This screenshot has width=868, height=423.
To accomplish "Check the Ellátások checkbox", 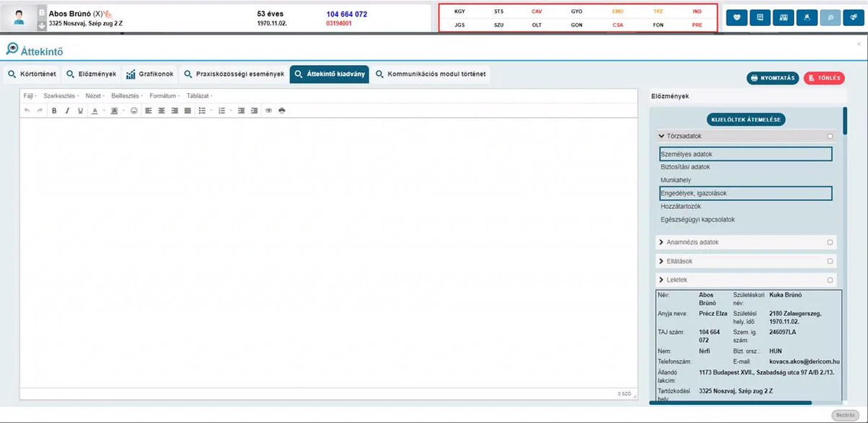I will (x=830, y=261).
